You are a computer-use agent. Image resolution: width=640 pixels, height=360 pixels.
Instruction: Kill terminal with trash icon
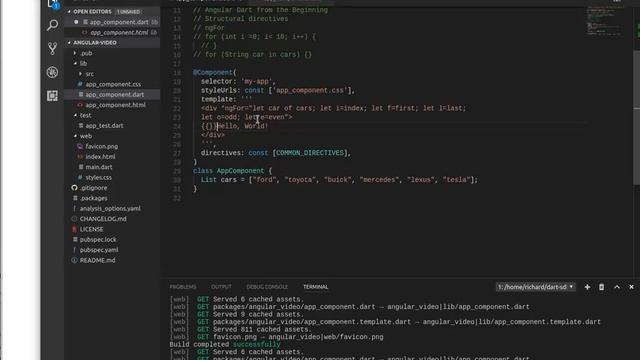pos(601,287)
